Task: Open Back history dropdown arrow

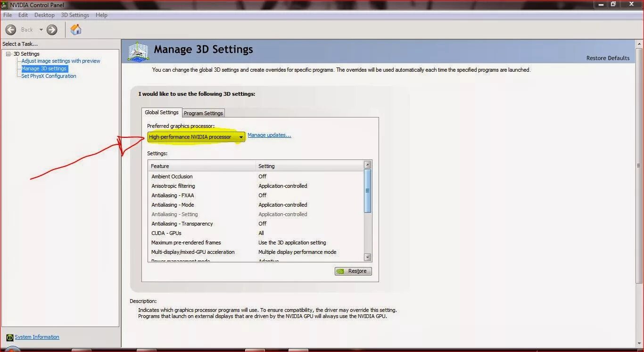Action: [41, 30]
